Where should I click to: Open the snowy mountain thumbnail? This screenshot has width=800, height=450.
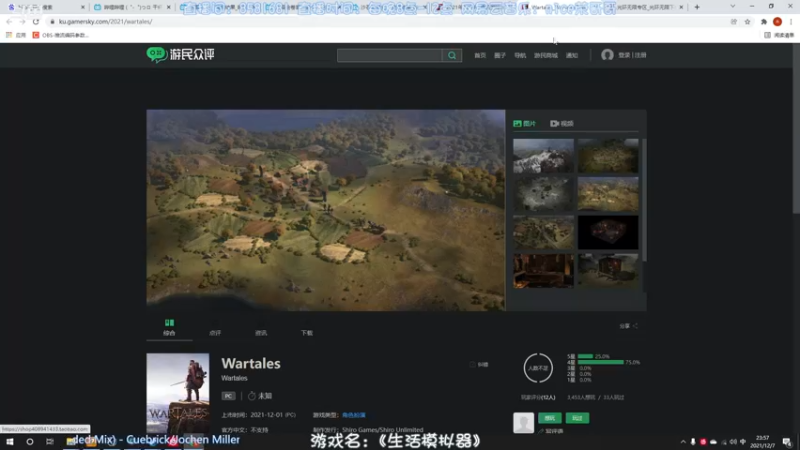(543, 156)
